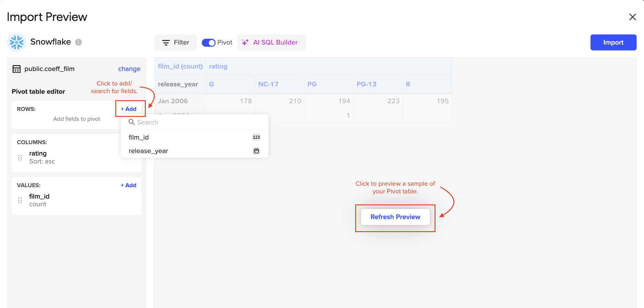
Task: Click the film_id (count) header
Action: click(x=180, y=66)
